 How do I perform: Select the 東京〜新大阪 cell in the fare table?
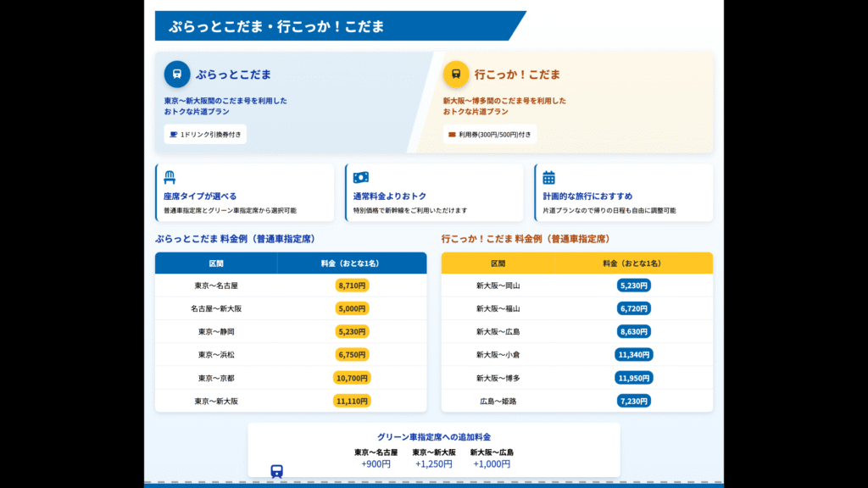point(216,401)
